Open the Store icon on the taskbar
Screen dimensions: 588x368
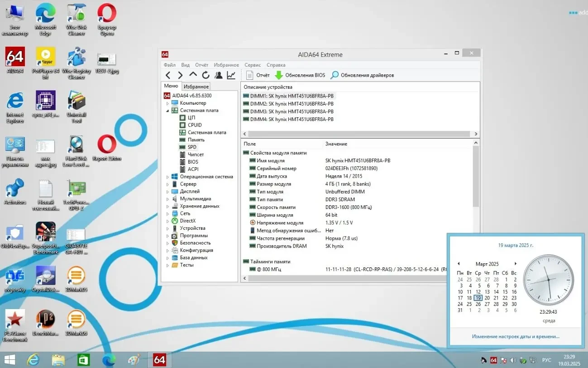pos(84,360)
